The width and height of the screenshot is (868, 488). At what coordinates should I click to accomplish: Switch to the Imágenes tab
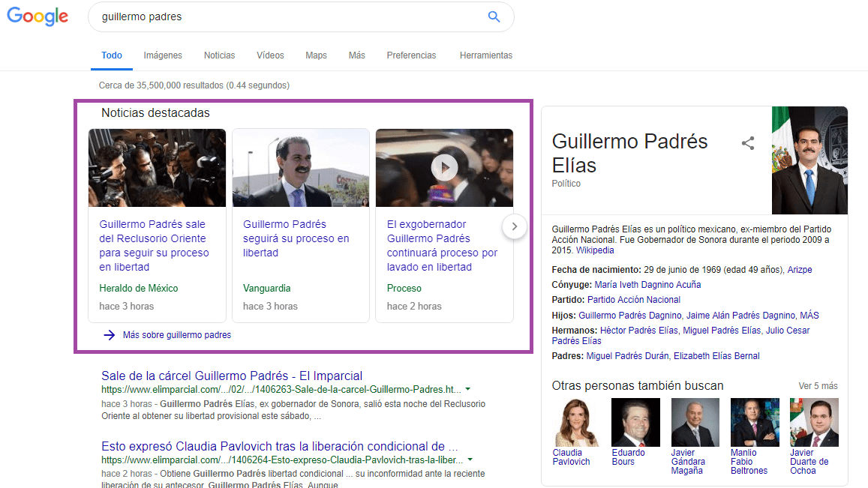coord(163,55)
